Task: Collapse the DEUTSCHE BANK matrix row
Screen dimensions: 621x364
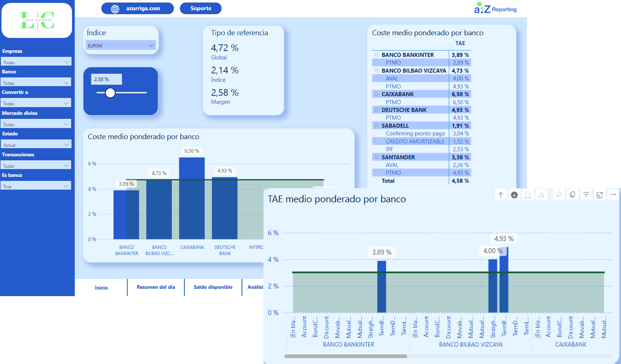Action: [376, 110]
